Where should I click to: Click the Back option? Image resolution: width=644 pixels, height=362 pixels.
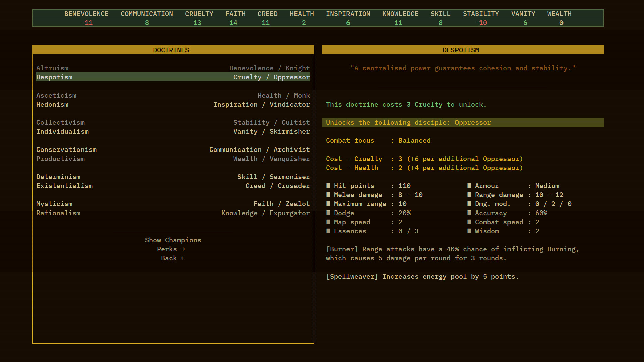coord(173,258)
